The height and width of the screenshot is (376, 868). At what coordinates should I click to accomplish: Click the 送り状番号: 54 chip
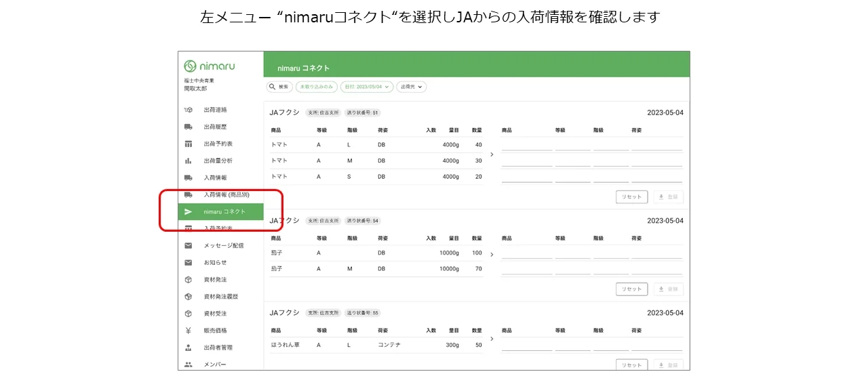pos(363,221)
